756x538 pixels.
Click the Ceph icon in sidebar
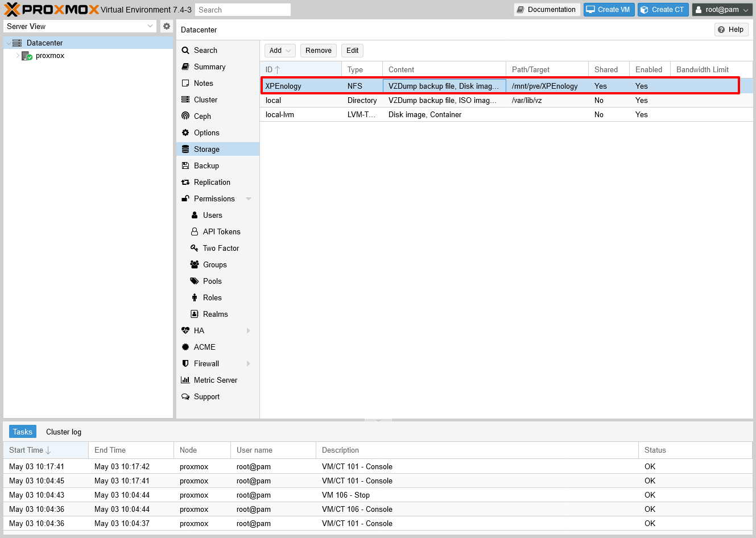[x=185, y=116]
